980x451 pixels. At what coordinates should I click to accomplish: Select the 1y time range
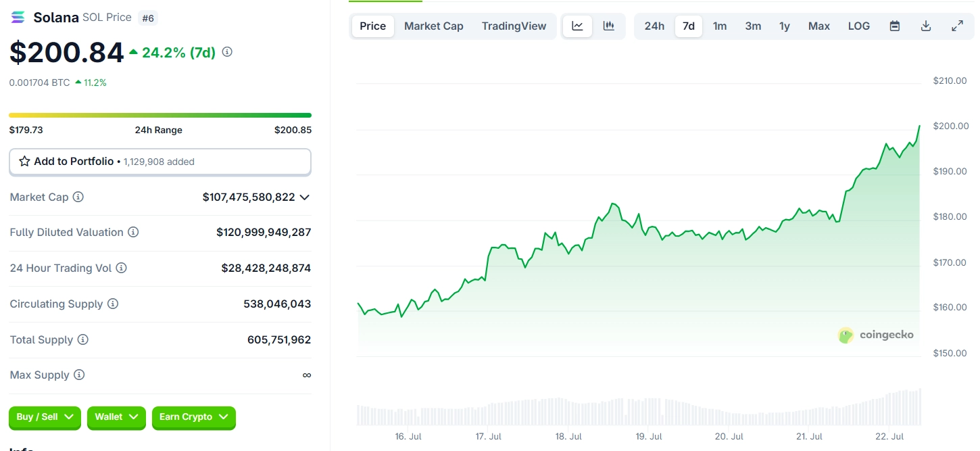pos(785,26)
